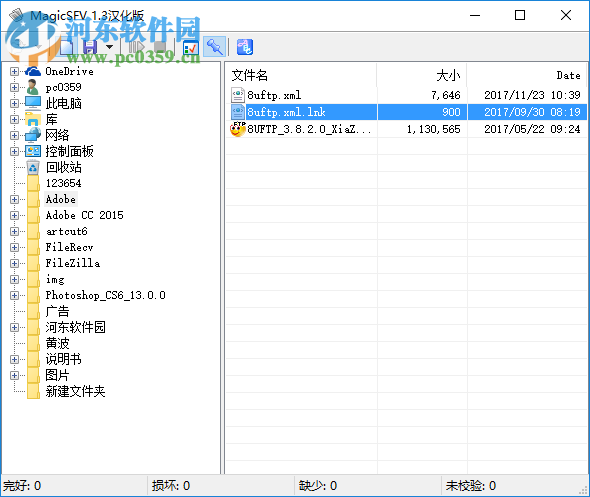The image size is (590, 497).
Task: Sort by the 文件名 column header
Action: tap(301, 75)
